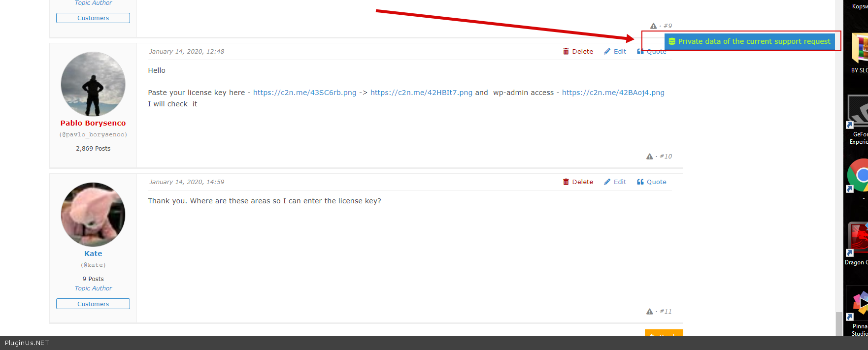Viewport: 868px width, 350px height.
Task: Click Topic Author label under Kate
Action: point(93,288)
